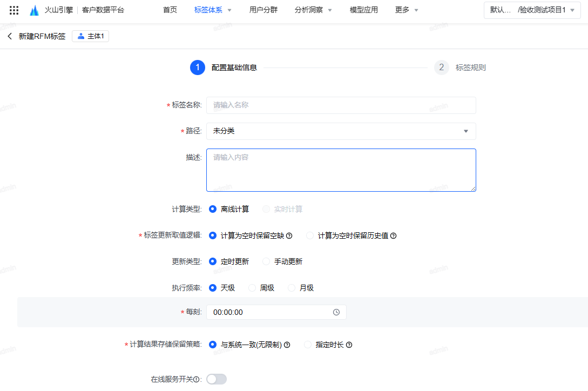Open the 模型应用 menu item
Image resolution: width=588 pixels, height=391 pixels.
[364, 10]
